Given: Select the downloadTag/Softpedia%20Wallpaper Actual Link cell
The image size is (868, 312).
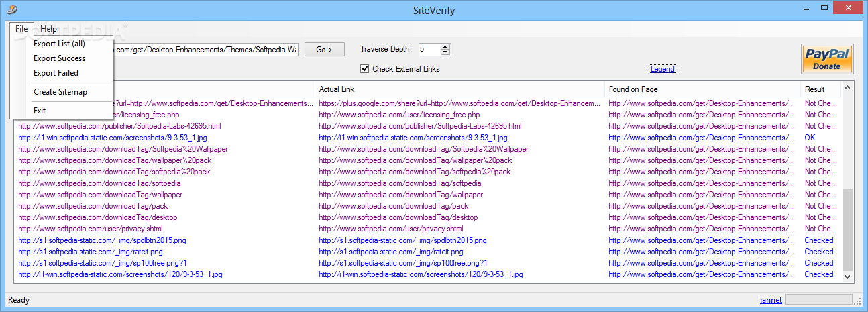Looking at the screenshot, I should pos(423,149).
